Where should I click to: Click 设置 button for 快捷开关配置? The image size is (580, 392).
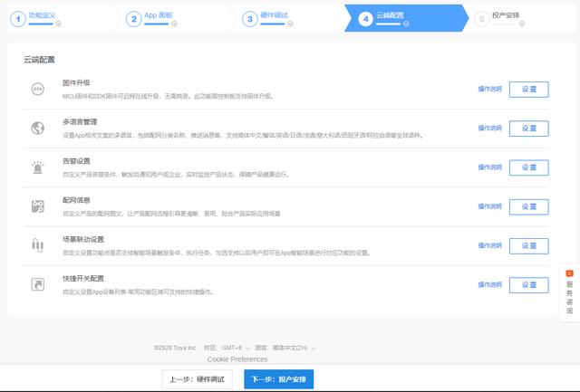529,285
